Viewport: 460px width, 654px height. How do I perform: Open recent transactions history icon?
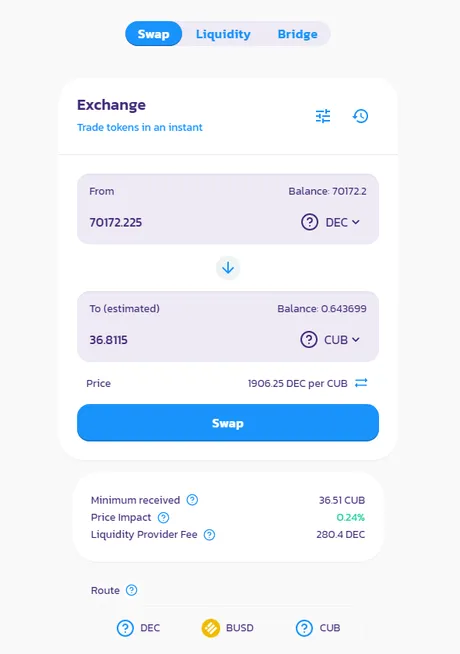click(x=360, y=116)
